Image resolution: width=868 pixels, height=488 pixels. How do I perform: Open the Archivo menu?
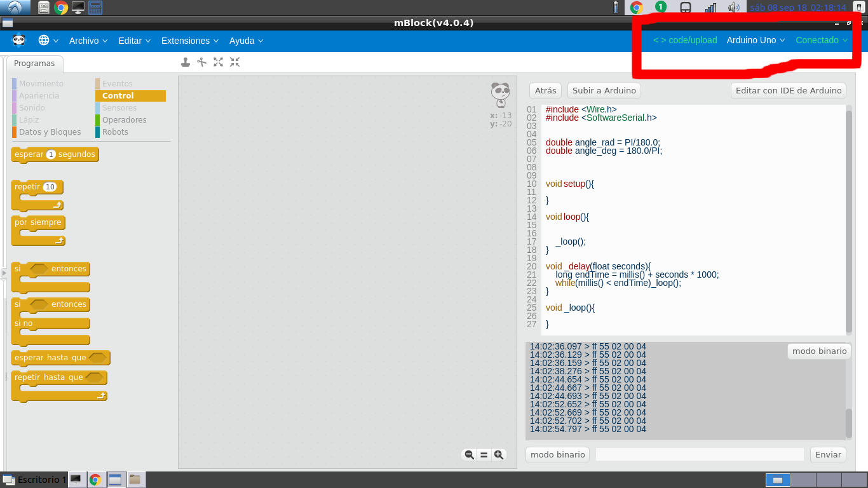pos(89,40)
